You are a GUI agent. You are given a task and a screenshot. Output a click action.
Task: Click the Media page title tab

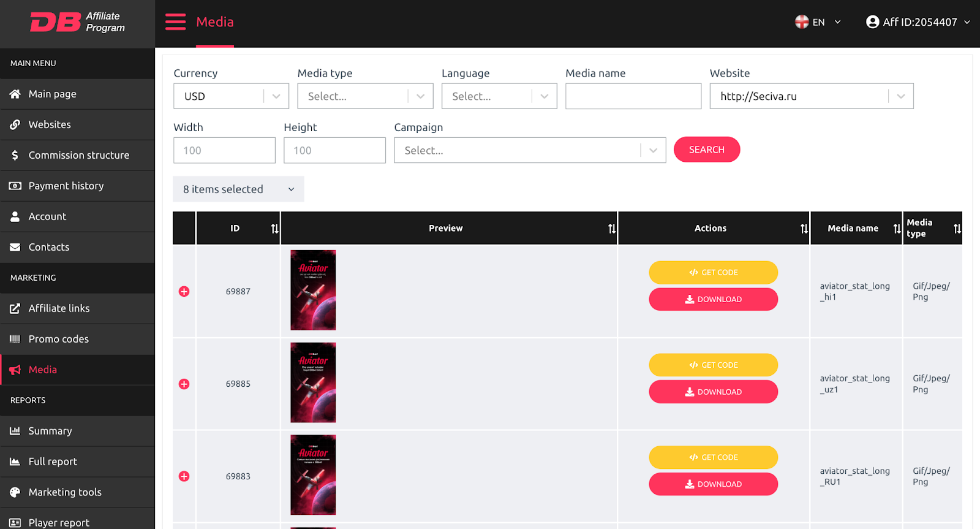215,22
